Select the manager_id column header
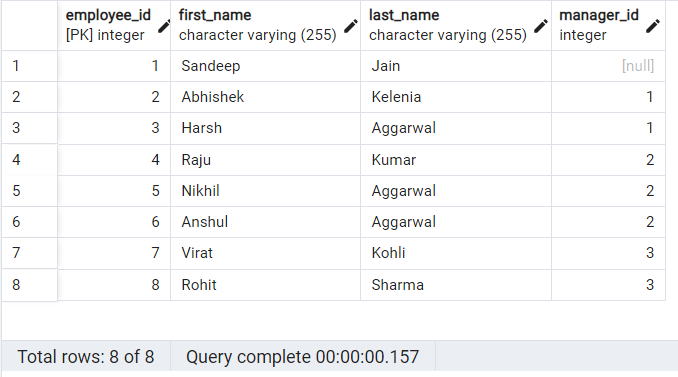The width and height of the screenshot is (678, 377). (x=608, y=26)
